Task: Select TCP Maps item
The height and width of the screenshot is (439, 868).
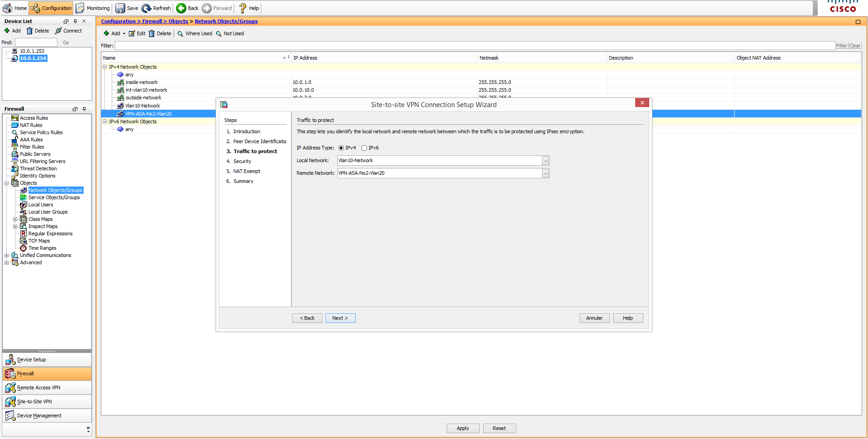Action: coord(39,241)
